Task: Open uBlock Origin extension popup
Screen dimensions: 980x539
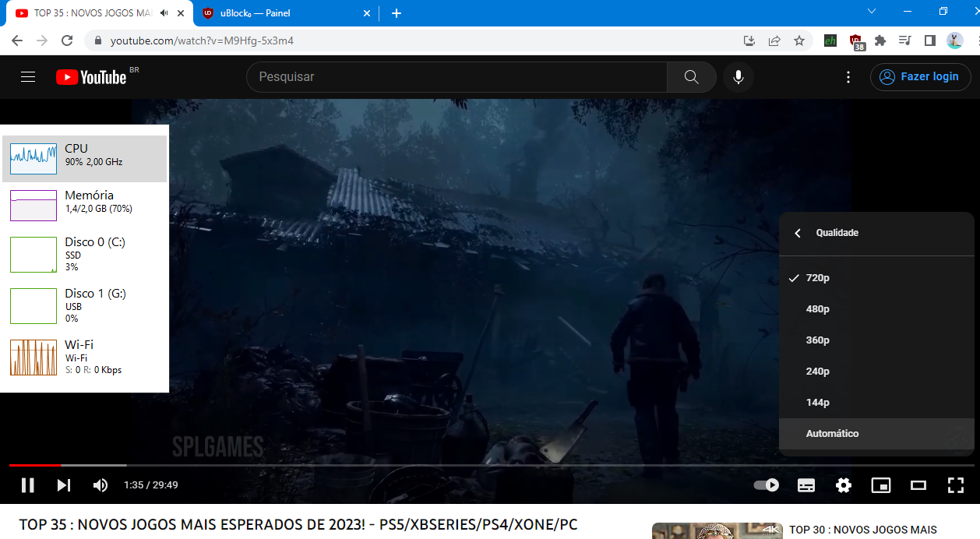Action: 856,41
